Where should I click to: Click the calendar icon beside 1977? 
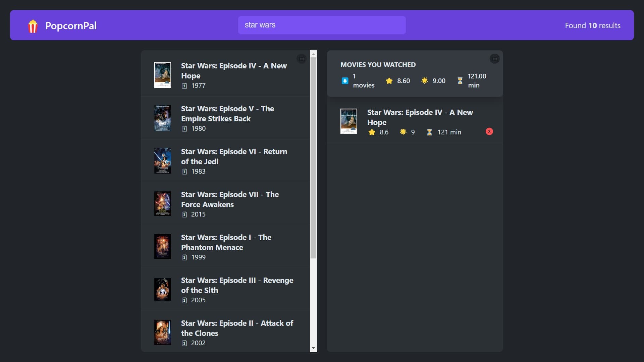pyautogui.click(x=184, y=86)
